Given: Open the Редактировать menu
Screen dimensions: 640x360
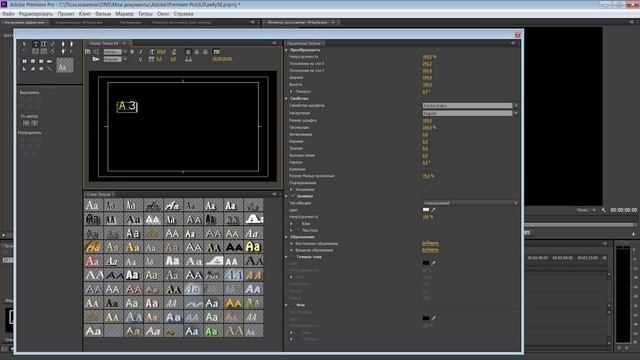Looking at the screenshot, I should coord(36,13).
